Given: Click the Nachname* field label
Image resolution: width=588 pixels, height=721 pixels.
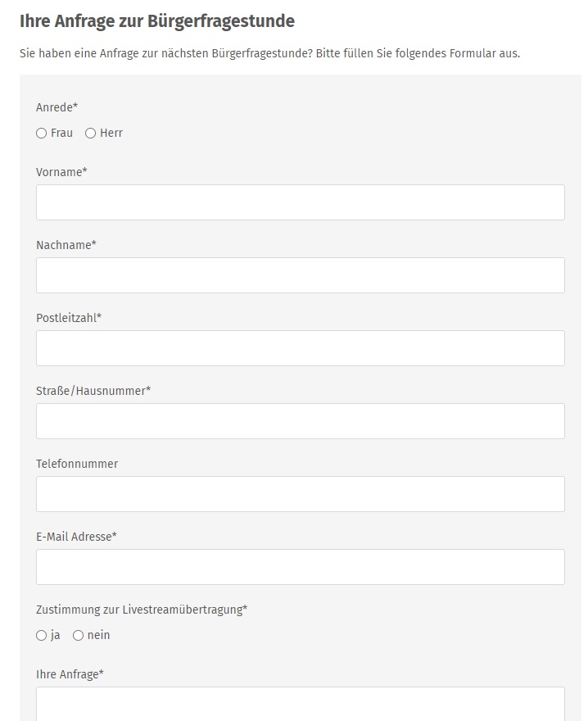Looking at the screenshot, I should tap(66, 245).
